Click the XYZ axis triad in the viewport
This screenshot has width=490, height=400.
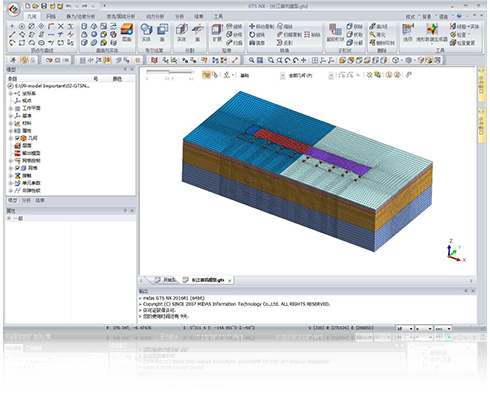click(x=456, y=251)
